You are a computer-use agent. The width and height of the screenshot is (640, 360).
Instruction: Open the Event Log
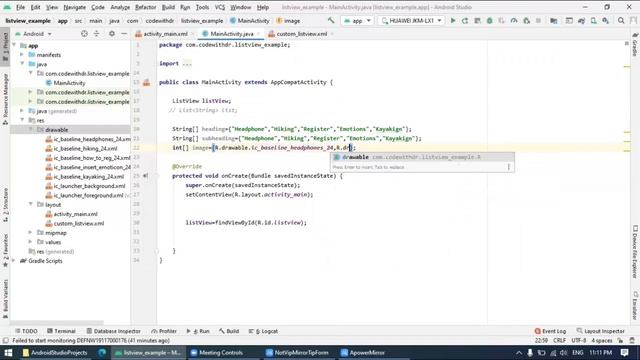pyautogui.click(x=550, y=331)
